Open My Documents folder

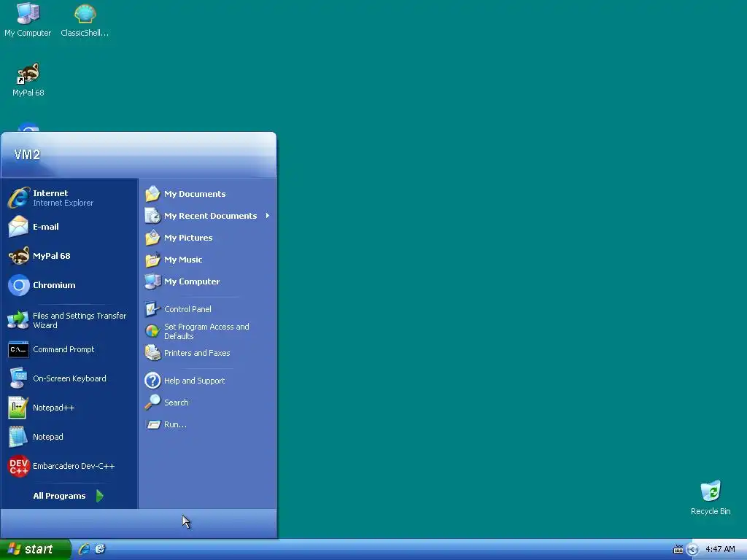point(208,194)
